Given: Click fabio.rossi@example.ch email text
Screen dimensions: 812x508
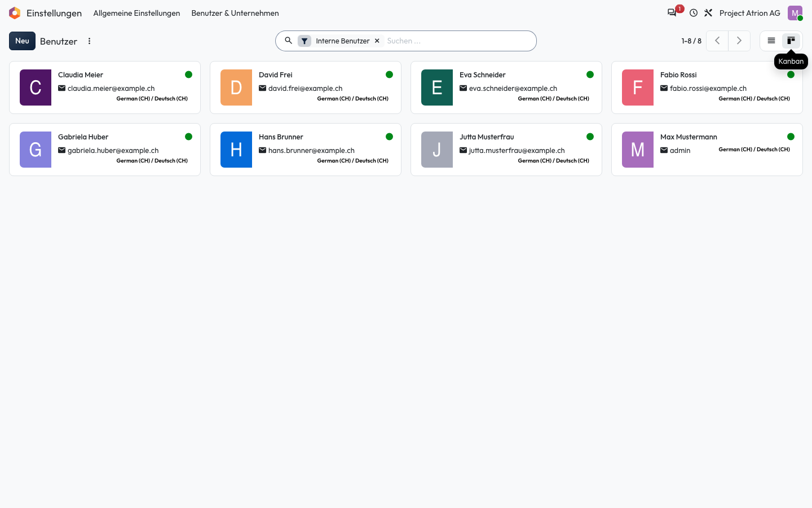Looking at the screenshot, I should [x=708, y=88].
